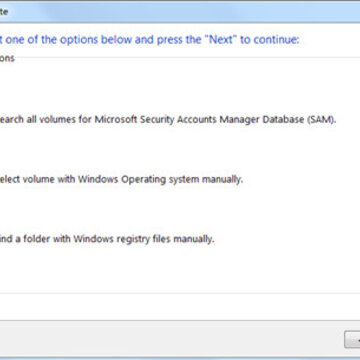Click the blue instruction heading text
The image size is (360, 360).
[x=150, y=40]
